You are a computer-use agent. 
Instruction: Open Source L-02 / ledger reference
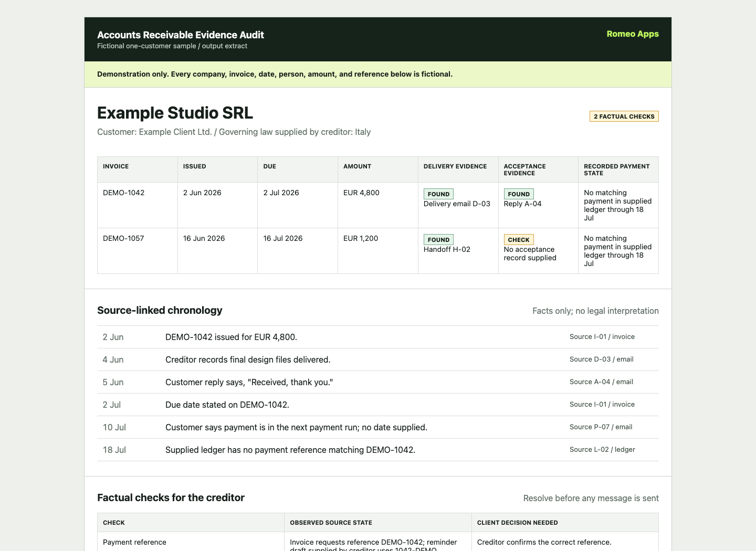click(x=602, y=450)
